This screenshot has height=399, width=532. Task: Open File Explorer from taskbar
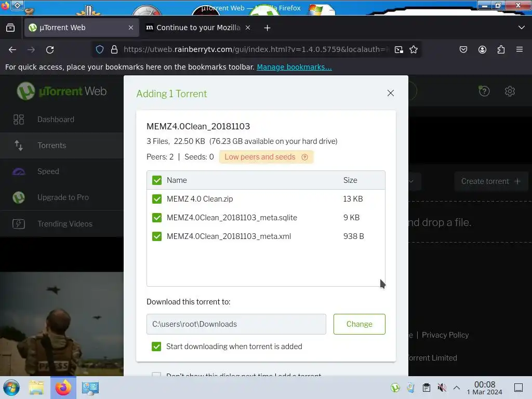36,388
